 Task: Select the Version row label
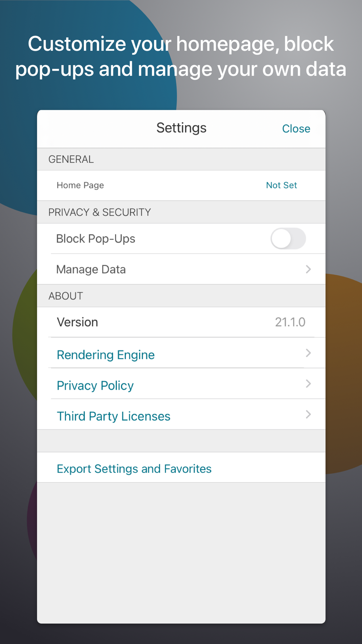77,322
